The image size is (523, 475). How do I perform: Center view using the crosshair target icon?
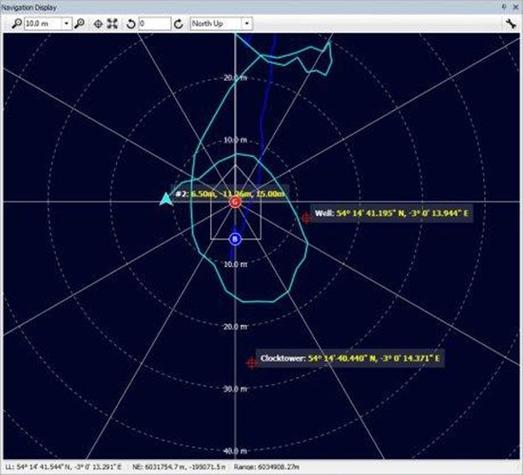pyautogui.click(x=98, y=24)
